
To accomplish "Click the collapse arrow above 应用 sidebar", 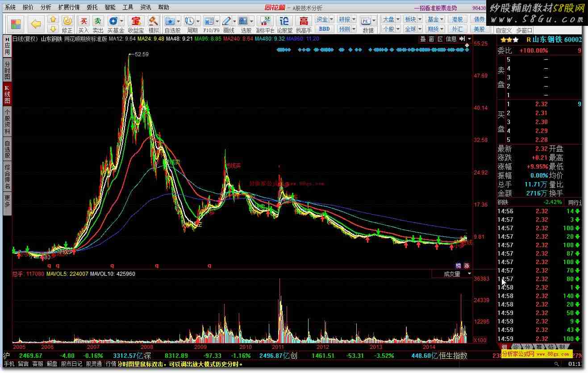I will point(7,38).
